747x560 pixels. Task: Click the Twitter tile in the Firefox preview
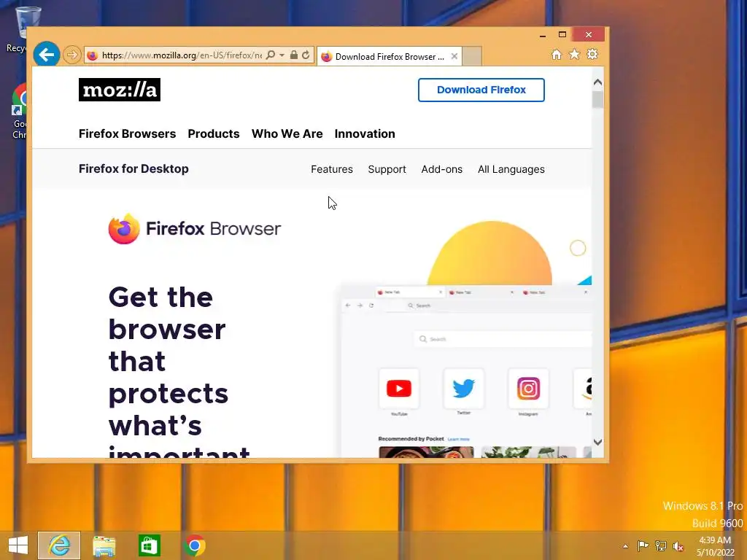[463, 389]
